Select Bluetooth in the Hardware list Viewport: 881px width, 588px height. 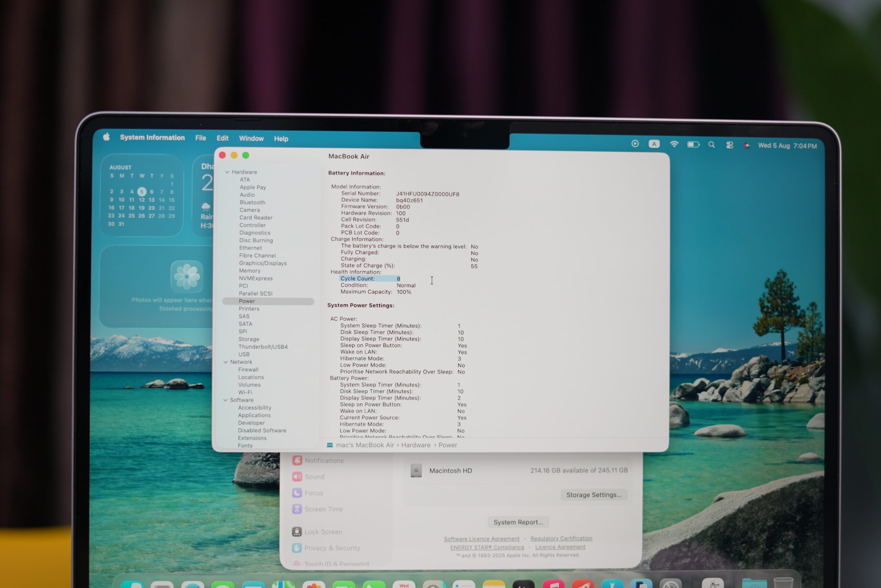252,203
